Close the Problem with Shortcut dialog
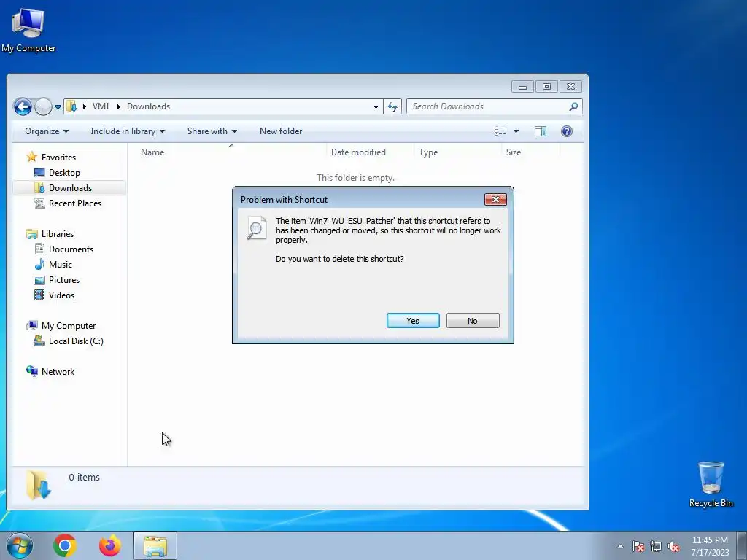 (495, 200)
